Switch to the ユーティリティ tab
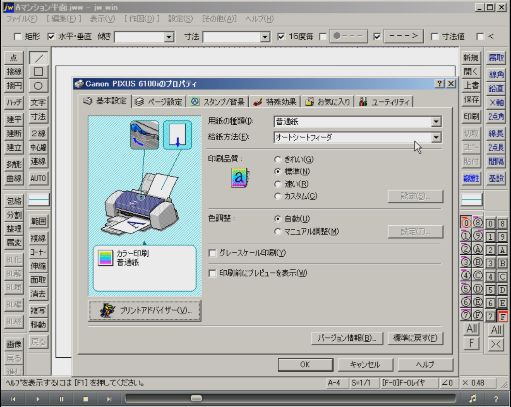Image resolution: width=511 pixels, height=407 pixels. coord(384,102)
